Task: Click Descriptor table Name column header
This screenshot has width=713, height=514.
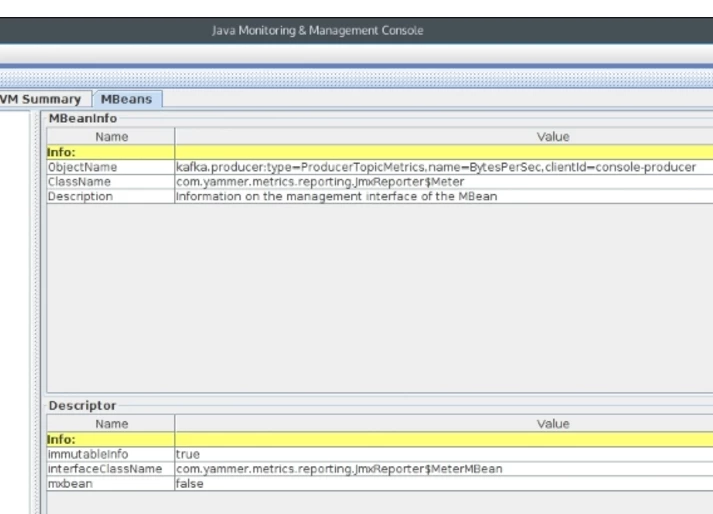Action: pos(111,423)
